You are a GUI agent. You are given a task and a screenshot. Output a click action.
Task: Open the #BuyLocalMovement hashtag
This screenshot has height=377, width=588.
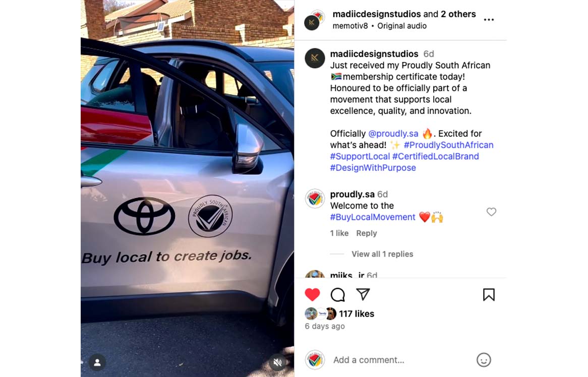(372, 217)
